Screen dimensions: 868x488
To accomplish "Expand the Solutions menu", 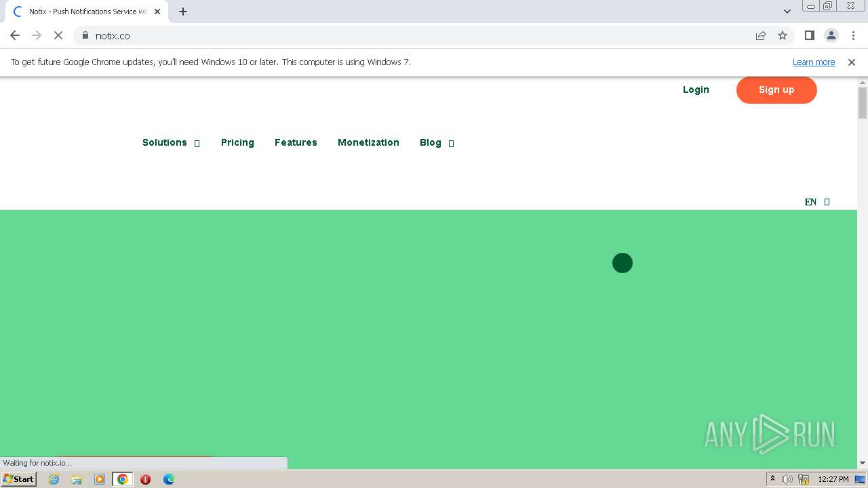I will click(x=171, y=142).
